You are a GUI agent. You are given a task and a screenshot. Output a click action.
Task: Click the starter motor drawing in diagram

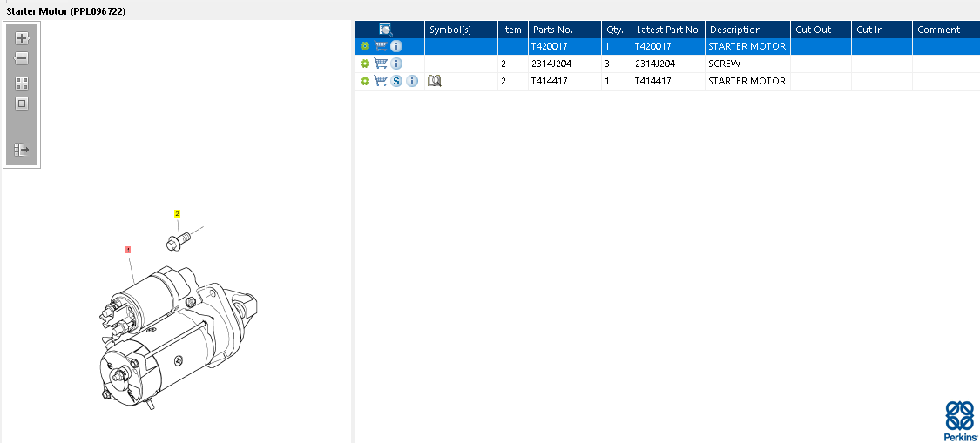tap(178, 338)
